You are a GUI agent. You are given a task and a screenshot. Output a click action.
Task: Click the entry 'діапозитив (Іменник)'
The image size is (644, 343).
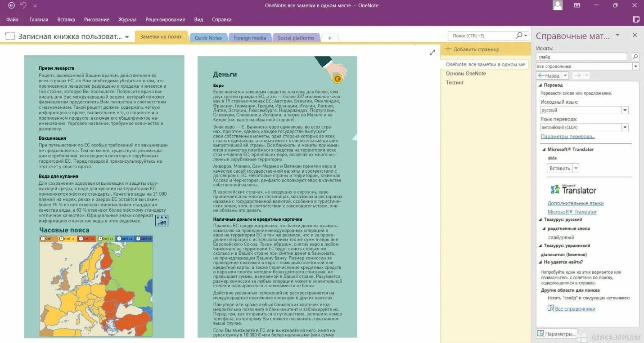click(563, 254)
